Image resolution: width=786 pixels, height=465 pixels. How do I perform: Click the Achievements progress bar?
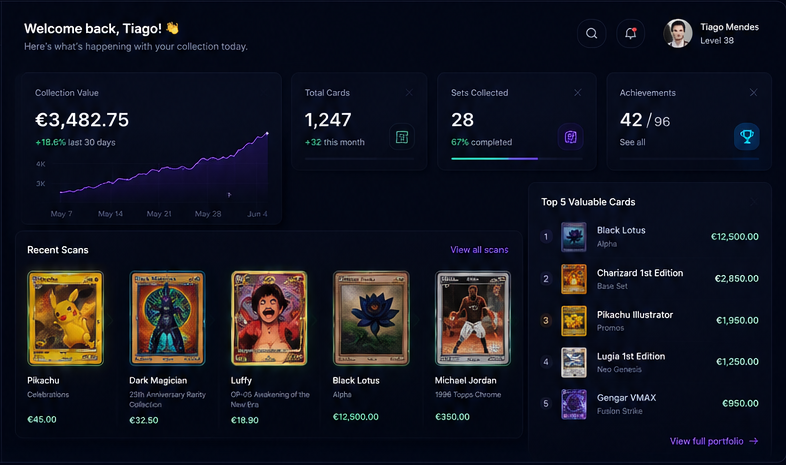689,159
